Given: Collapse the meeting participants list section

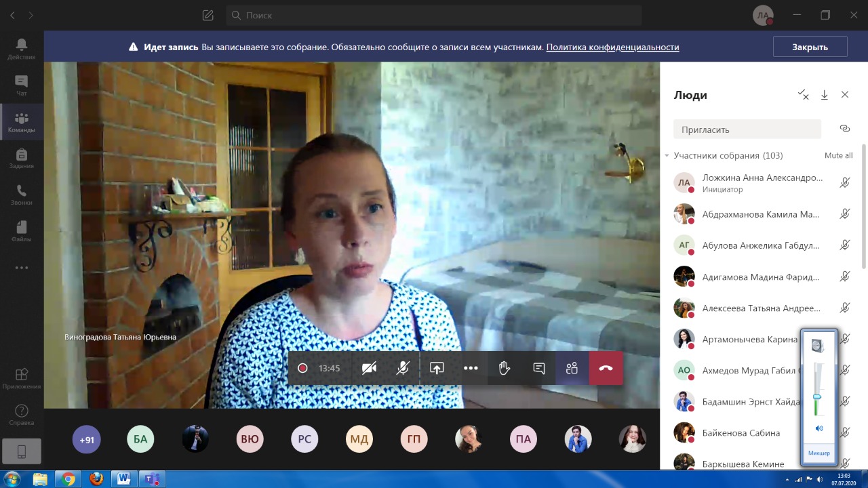Looking at the screenshot, I should click(667, 156).
